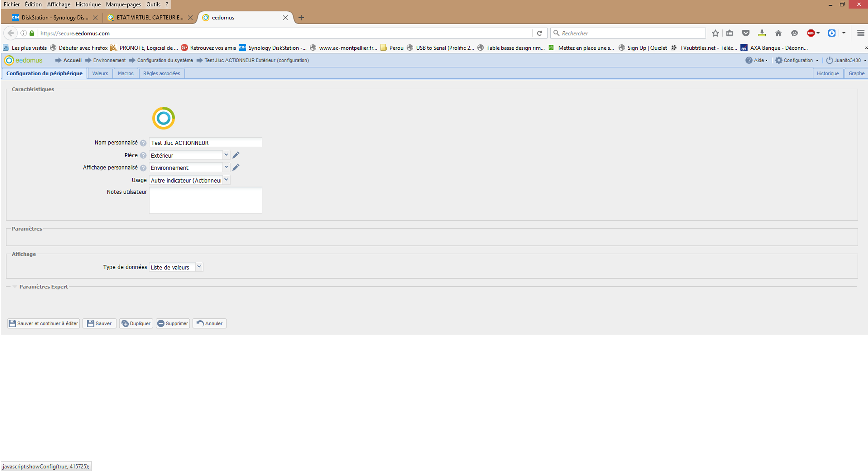Click the Dupliquer button
Viewport: 868px width, 471px height.
click(136, 324)
